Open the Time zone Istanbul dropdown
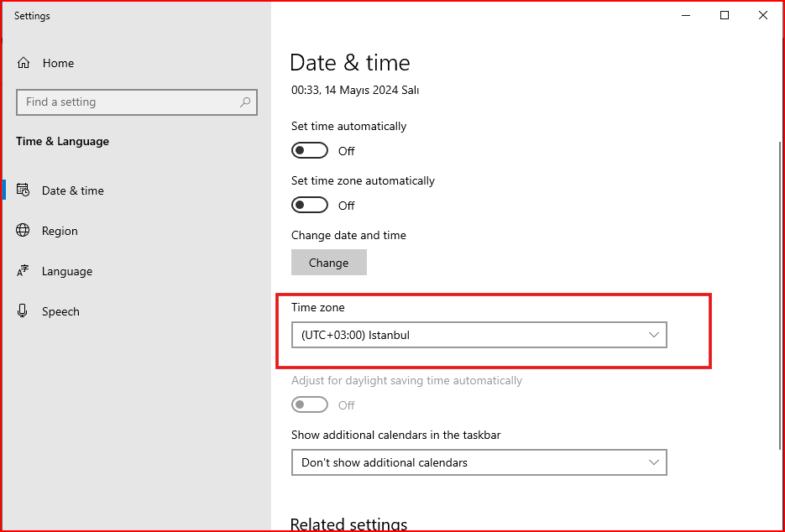Screen dimensions: 785x532 point(479,335)
